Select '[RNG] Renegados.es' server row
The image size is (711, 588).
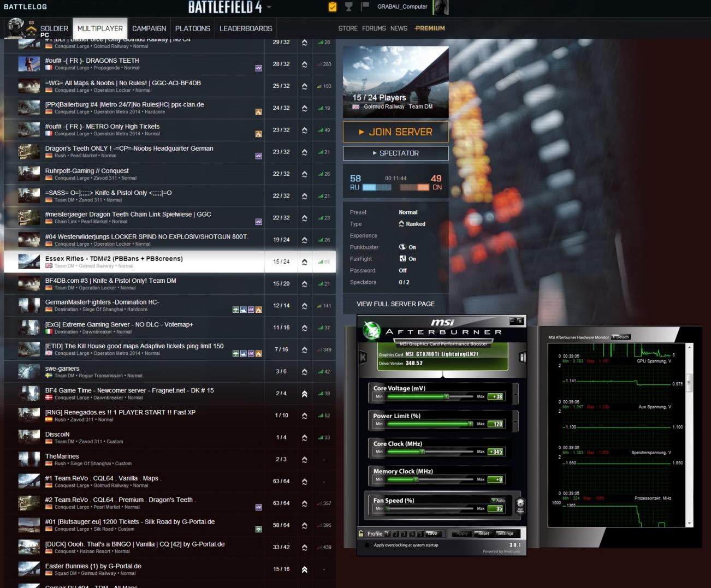coord(170,415)
